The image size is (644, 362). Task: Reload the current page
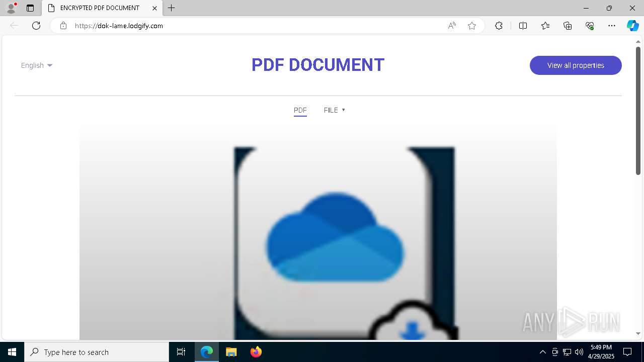tap(36, 26)
